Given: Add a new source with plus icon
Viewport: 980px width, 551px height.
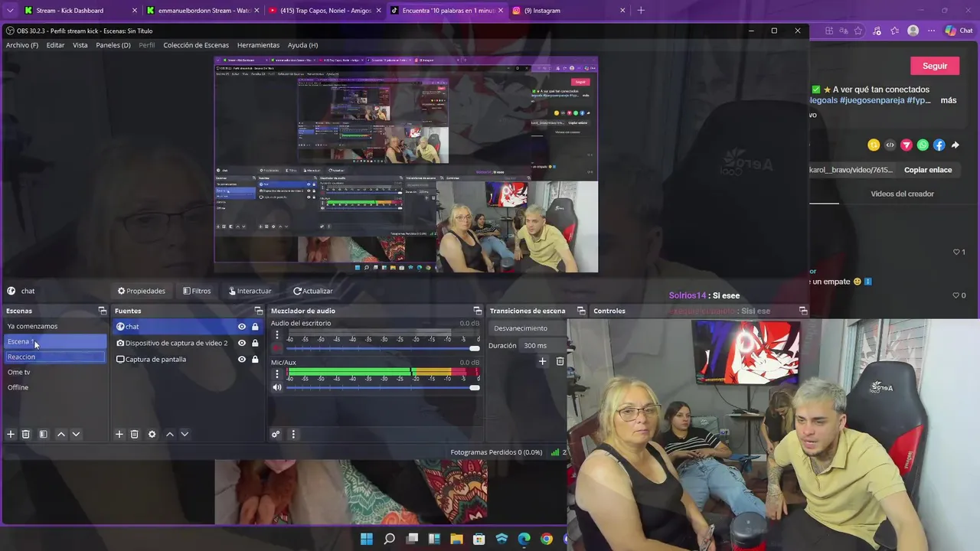Looking at the screenshot, I should click(x=119, y=434).
